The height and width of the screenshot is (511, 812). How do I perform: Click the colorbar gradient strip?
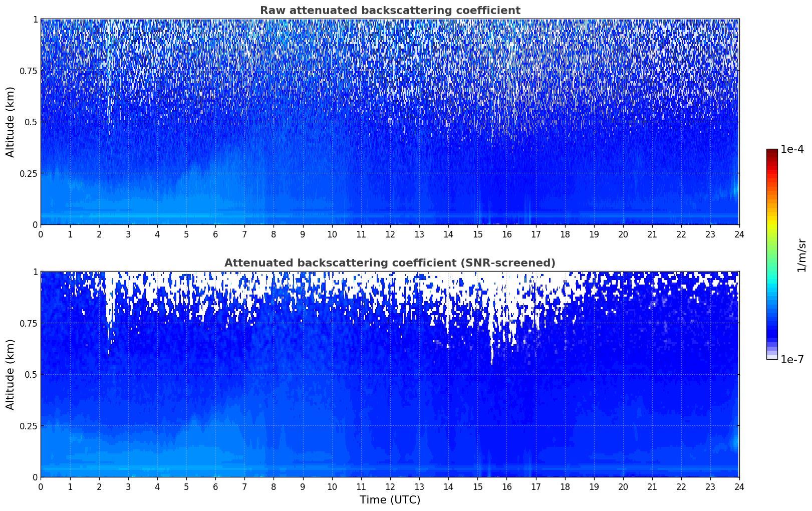point(772,254)
